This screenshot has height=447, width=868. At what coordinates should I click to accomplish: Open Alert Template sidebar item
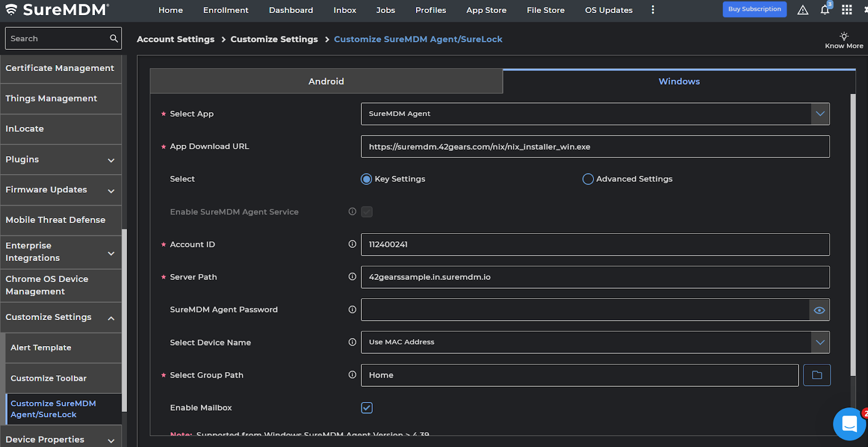(63, 348)
